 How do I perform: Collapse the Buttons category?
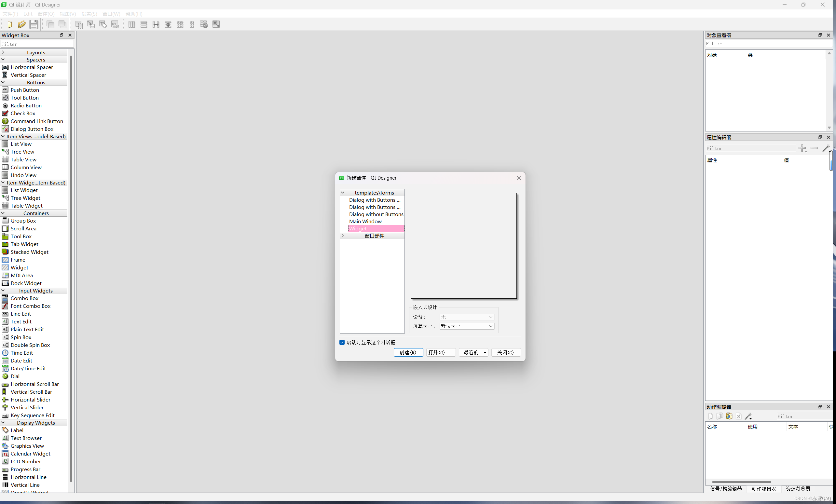click(x=3, y=82)
